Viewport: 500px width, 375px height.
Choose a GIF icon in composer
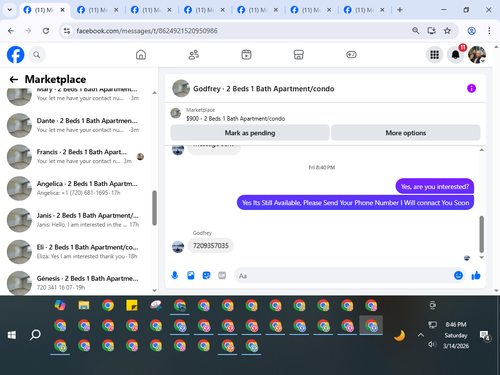click(x=222, y=275)
